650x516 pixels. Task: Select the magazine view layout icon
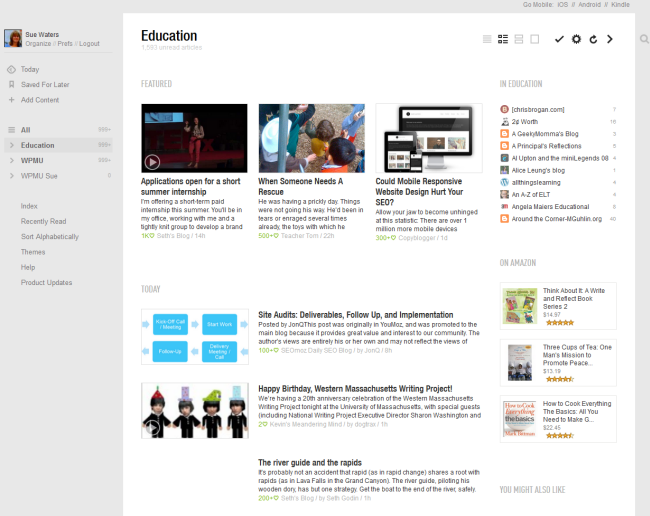(503, 39)
